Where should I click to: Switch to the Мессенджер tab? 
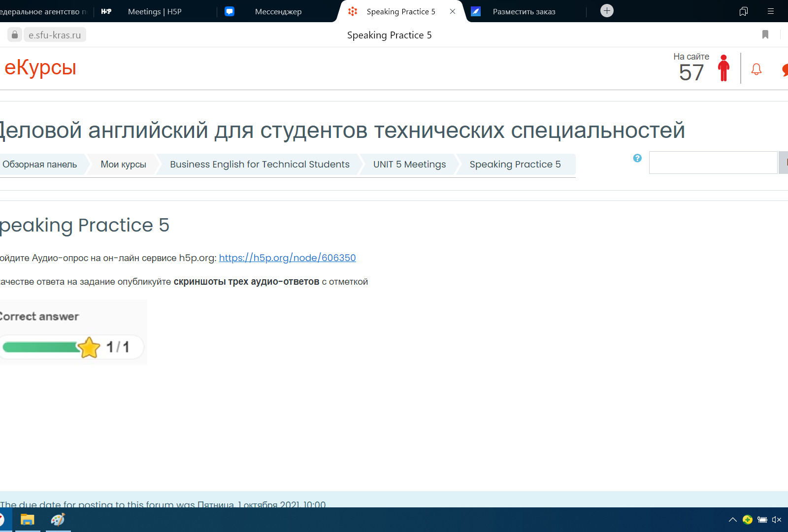point(278,11)
